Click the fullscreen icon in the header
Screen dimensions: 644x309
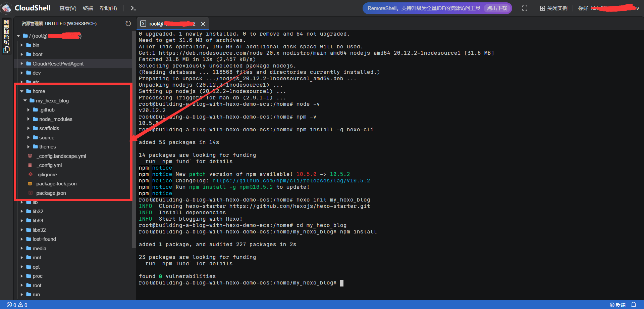(x=525, y=8)
